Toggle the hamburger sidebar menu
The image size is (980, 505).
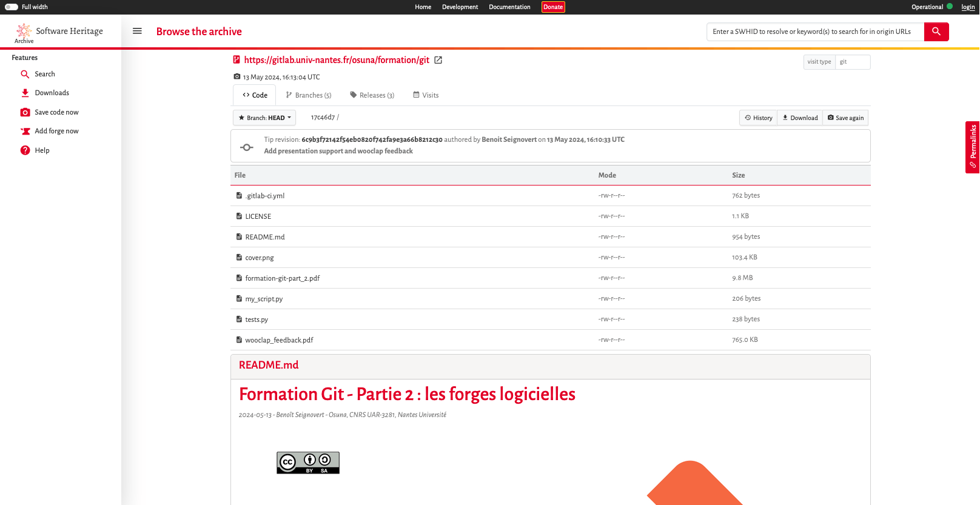(137, 31)
